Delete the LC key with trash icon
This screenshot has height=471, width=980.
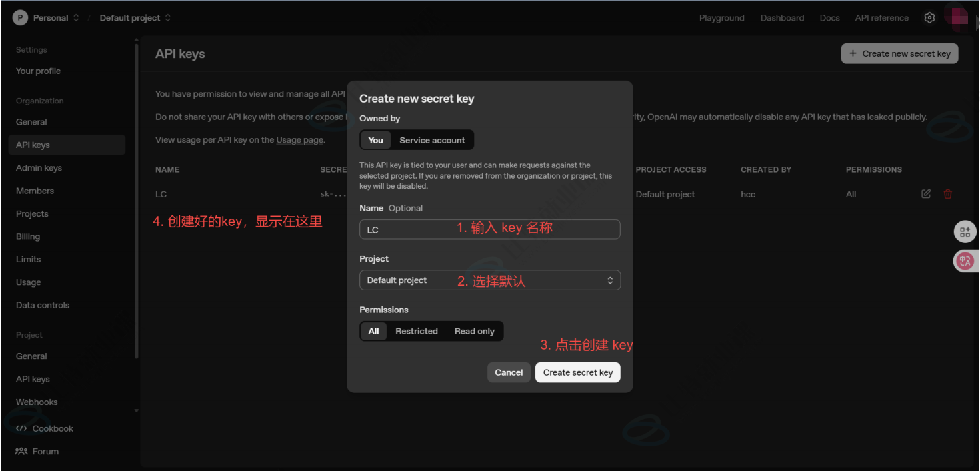pos(948,194)
